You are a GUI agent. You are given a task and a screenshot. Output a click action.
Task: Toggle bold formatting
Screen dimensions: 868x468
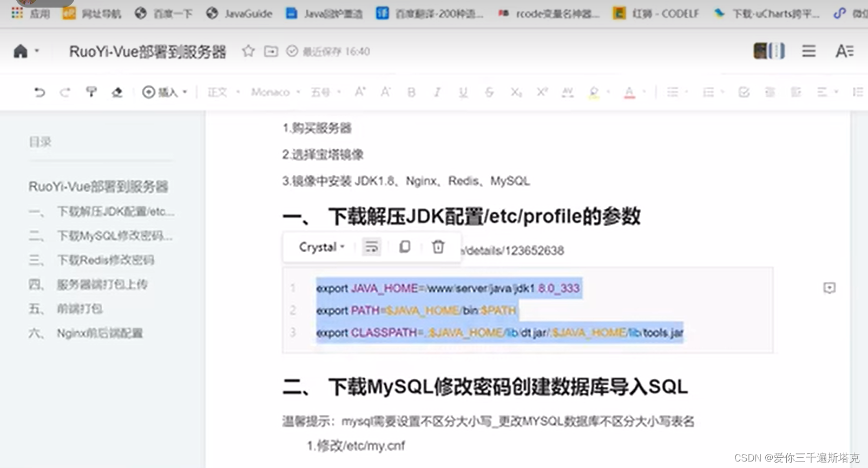click(x=411, y=92)
